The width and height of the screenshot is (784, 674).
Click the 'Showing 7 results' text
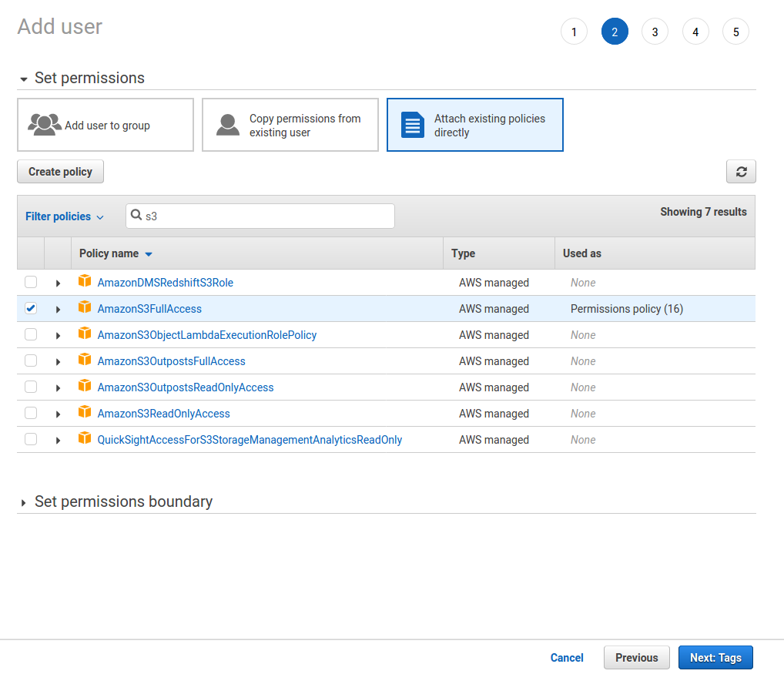pyautogui.click(x=703, y=212)
